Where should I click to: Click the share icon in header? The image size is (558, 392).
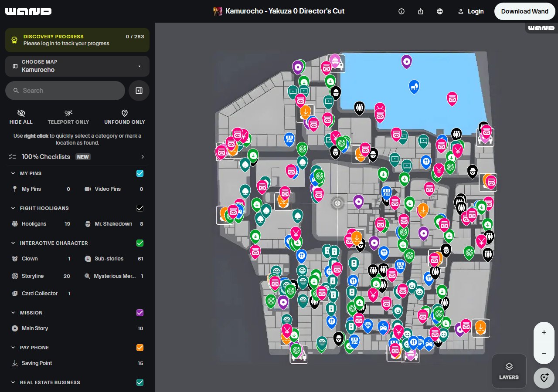tap(421, 11)
